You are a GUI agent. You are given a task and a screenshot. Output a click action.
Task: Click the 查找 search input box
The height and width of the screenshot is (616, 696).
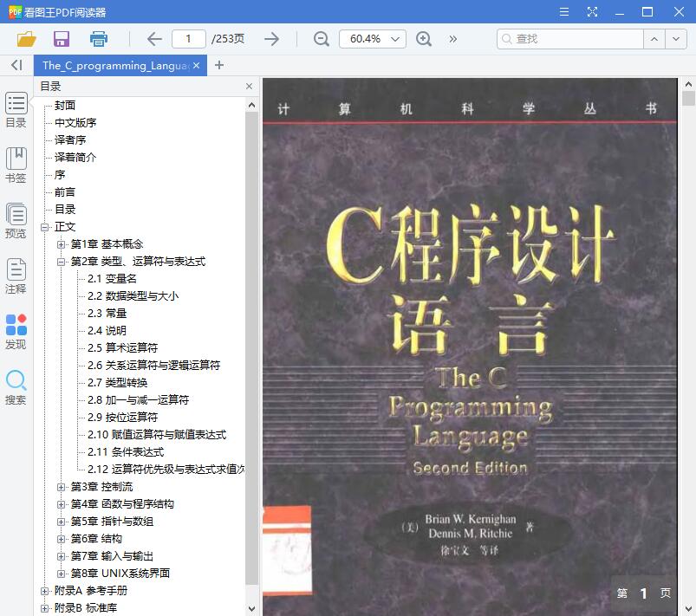pyautogui.click(x=570, y=39)
